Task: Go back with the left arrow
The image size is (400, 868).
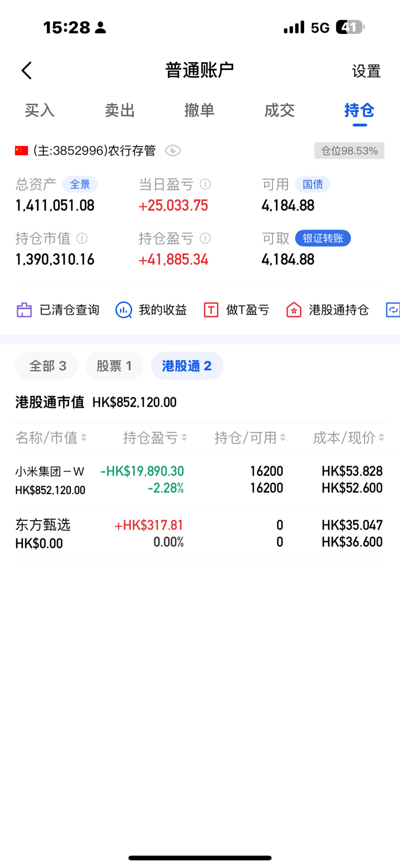Action: point(27,70)
